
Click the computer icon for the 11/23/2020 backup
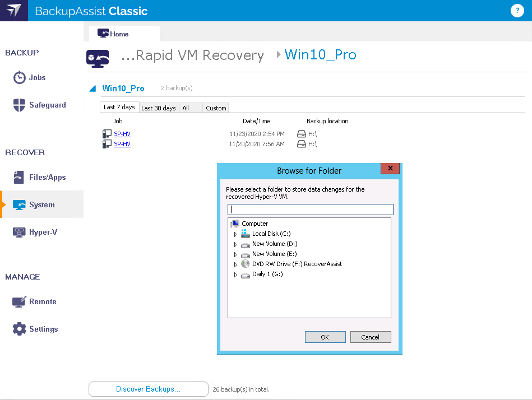point(107,134)
